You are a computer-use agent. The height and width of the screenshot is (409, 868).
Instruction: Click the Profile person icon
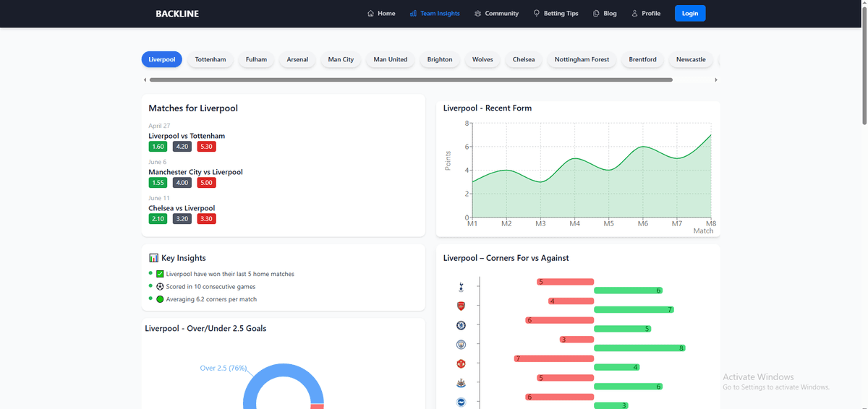(x=634, y=13)
